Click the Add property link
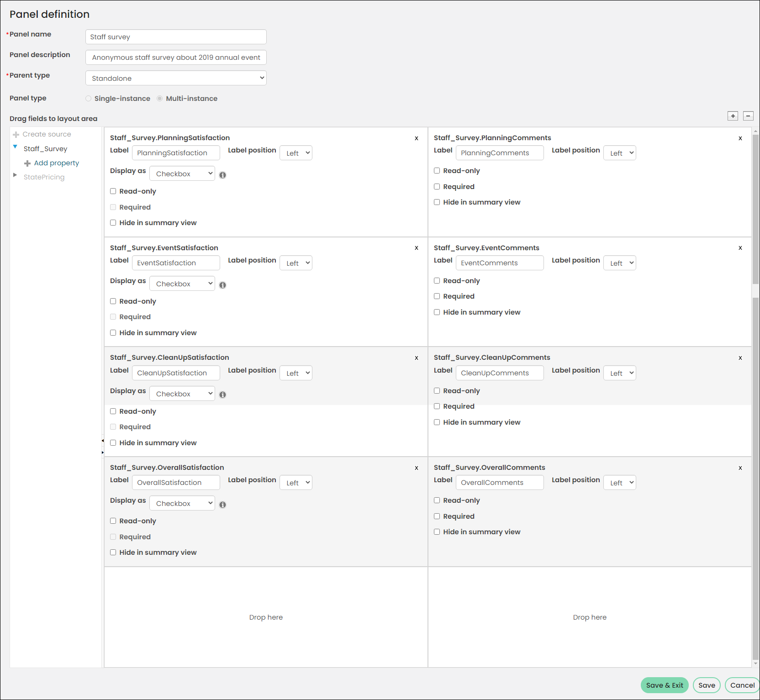760x700 pixels. coord(57,163)
